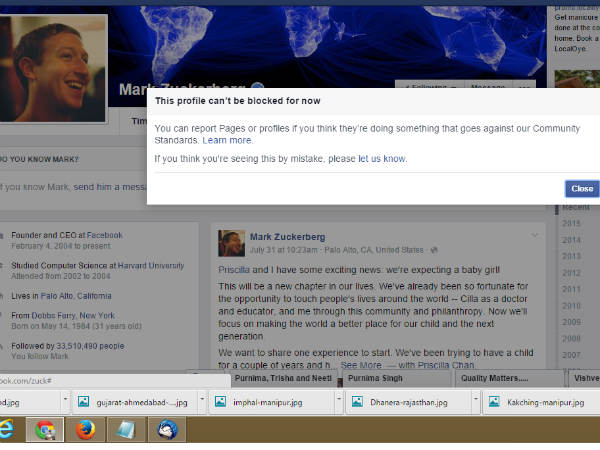Jump to 2012 in timeline
Viewport: 600px width, 450px height.
point(571,273)
